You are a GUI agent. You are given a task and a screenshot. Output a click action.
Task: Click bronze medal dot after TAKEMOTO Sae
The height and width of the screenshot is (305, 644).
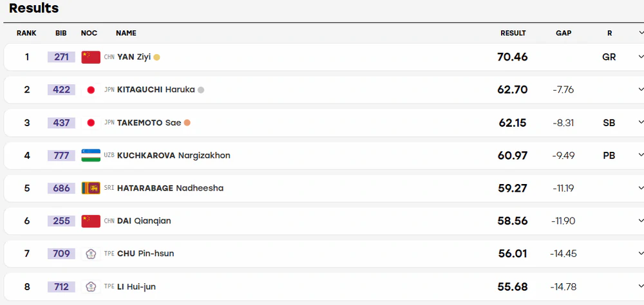(x=187, y=123)
